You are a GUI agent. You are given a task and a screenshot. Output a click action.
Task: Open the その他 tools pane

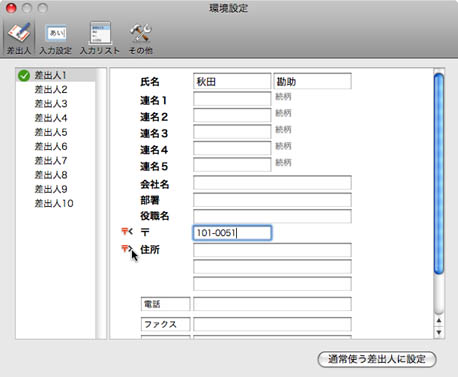click(140, 39)
